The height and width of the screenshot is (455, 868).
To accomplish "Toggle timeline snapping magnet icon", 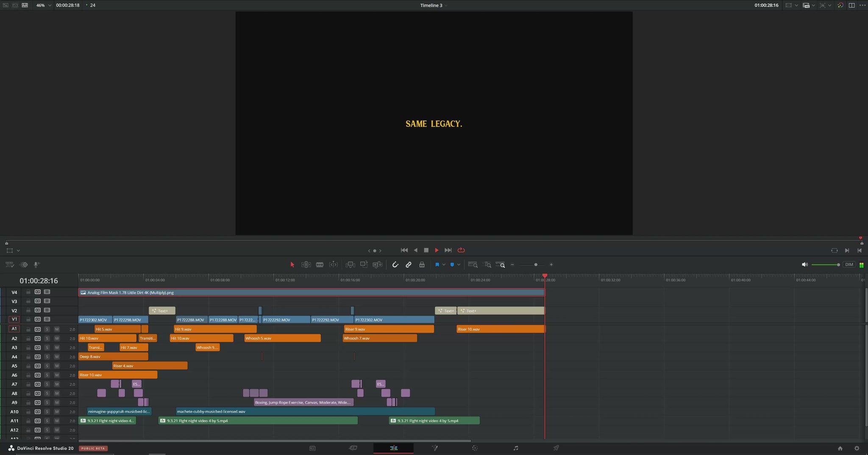I will point(395,265).
